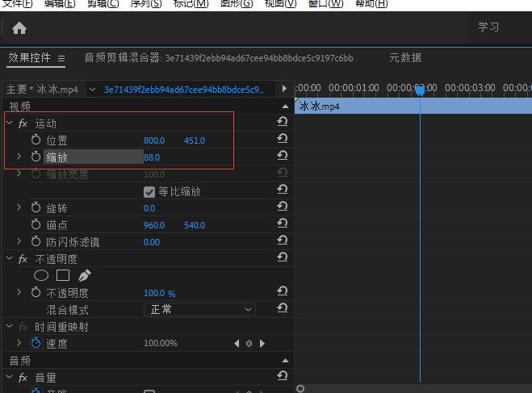Edit 位置 Y value 451.0
This screenshot has height=393, width=532.
[195, 140]
